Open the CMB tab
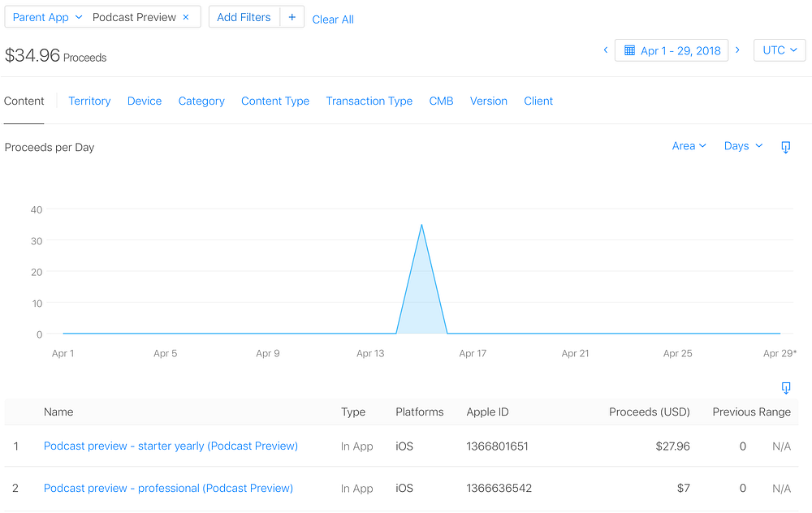The width and height of the screenshot is (812, 513). (x=441, y=101)
